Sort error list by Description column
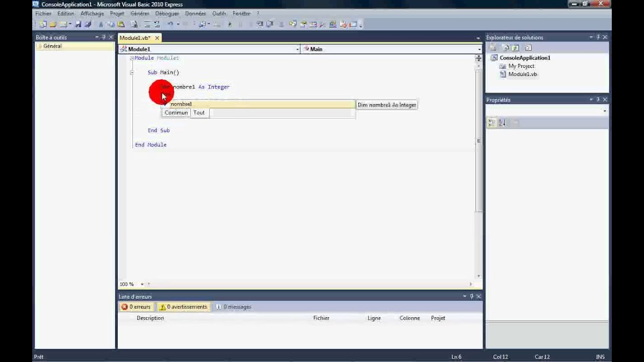Image resolution: width=644 pixels, height=362 pixels. click(x=150, y=318)
